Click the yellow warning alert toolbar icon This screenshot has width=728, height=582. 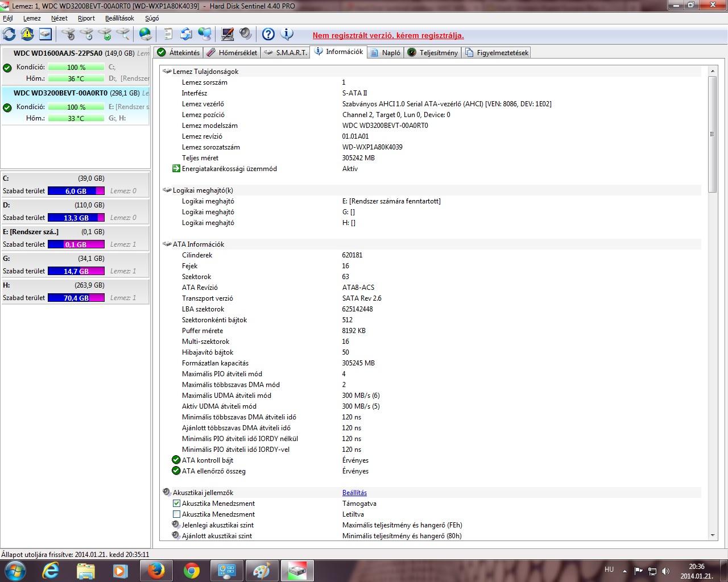[x=27, y=34]
